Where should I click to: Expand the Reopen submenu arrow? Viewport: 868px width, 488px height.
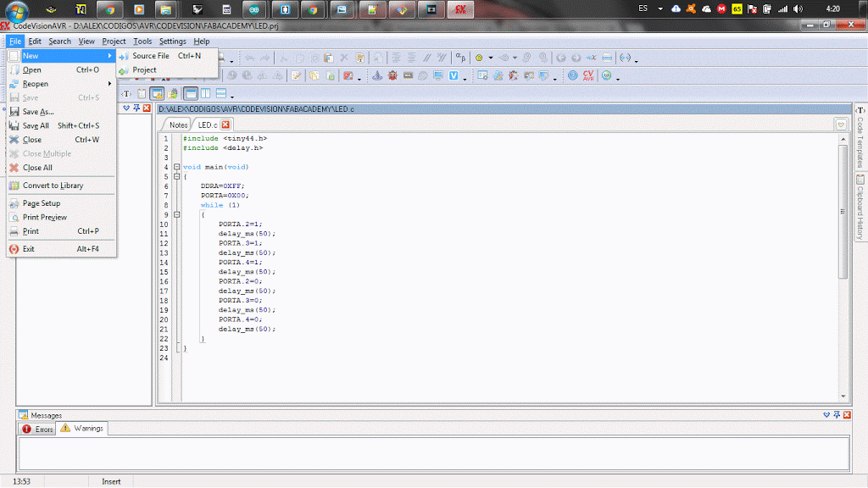109,84
